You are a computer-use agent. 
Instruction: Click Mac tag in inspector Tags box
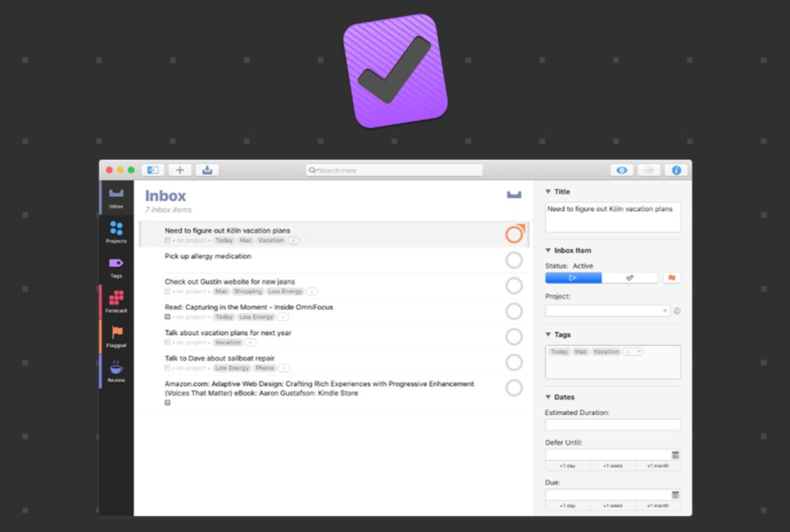coord(580,352)
